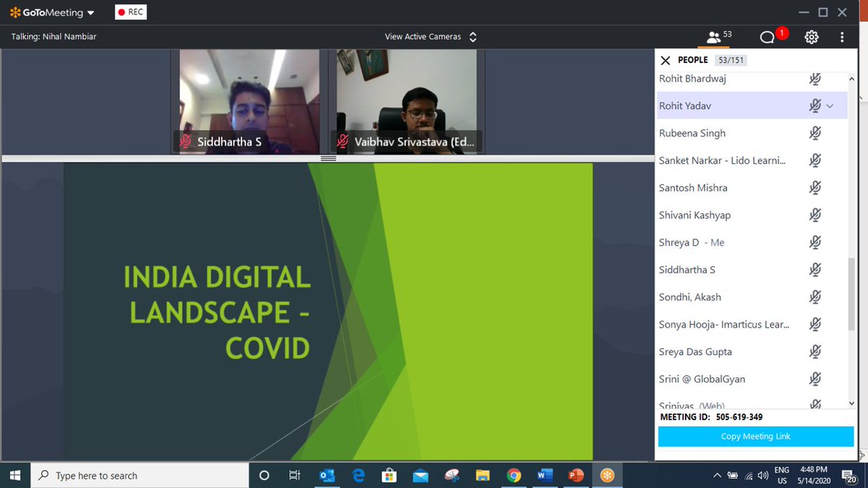Viewport: 868px width, 488px height.
Task: Expand options chevron beside Rohit Yadav
Action: click(830, 106)
